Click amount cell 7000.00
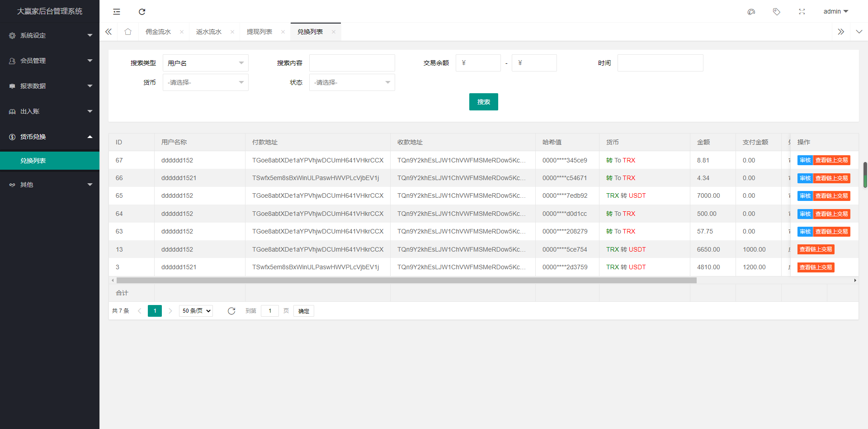This screenshot has width=868, height=429. [708, 196]
